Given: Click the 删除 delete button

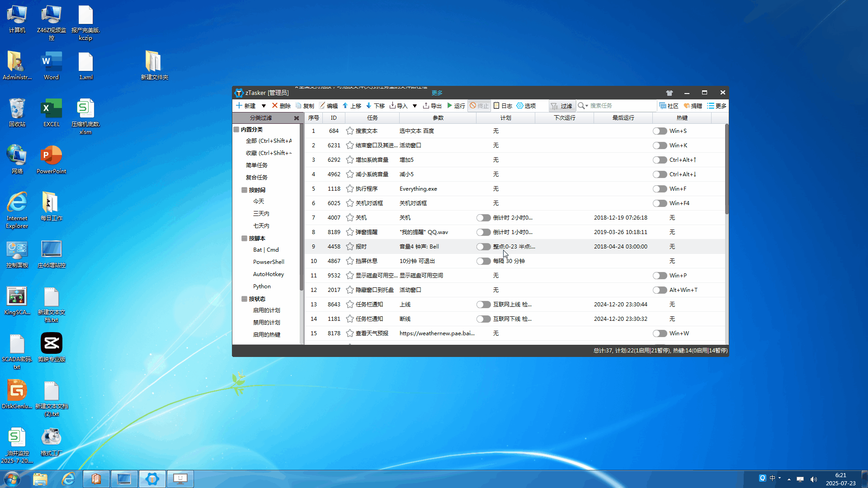Looking at the screenshot, I should coord(281,106).
